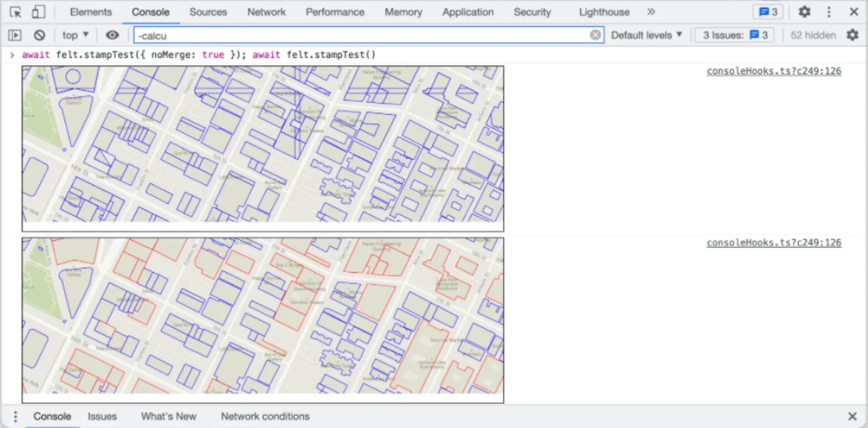Click the console command prompt chevron
This screenshot has width=868, height=428.
tap(12, 55)
